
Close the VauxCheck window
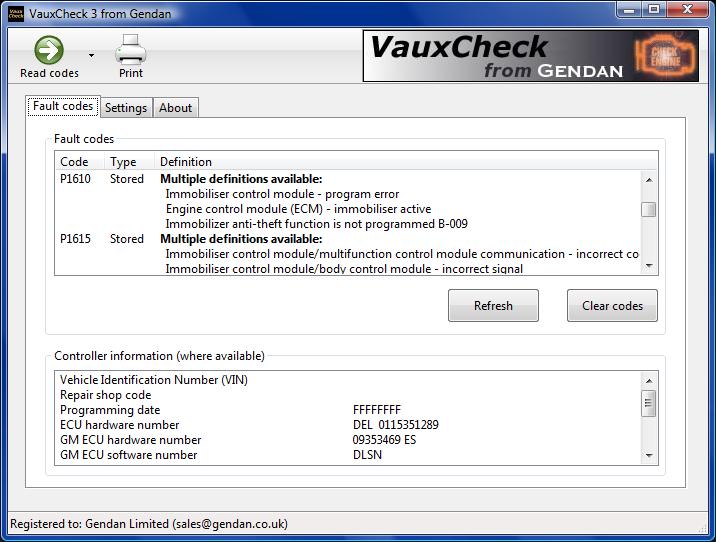point(687,10)
